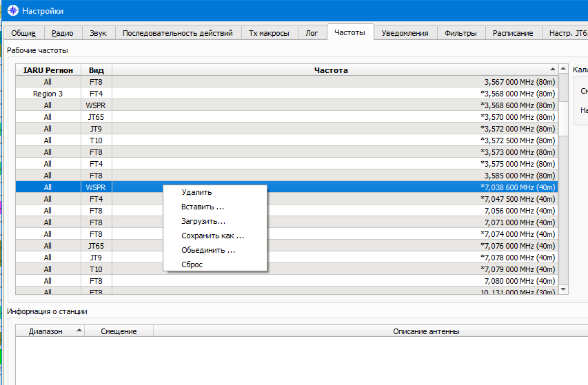Select the *3,572 500 MHz (80m) row
The height and width of the screenshot is (385, 588).
coord(287,141)
